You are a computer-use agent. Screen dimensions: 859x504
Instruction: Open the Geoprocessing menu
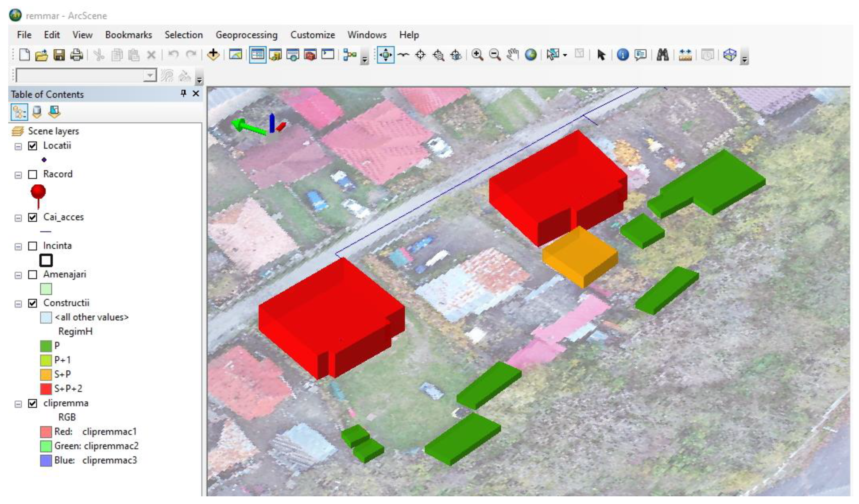click(x=246, y=35)
